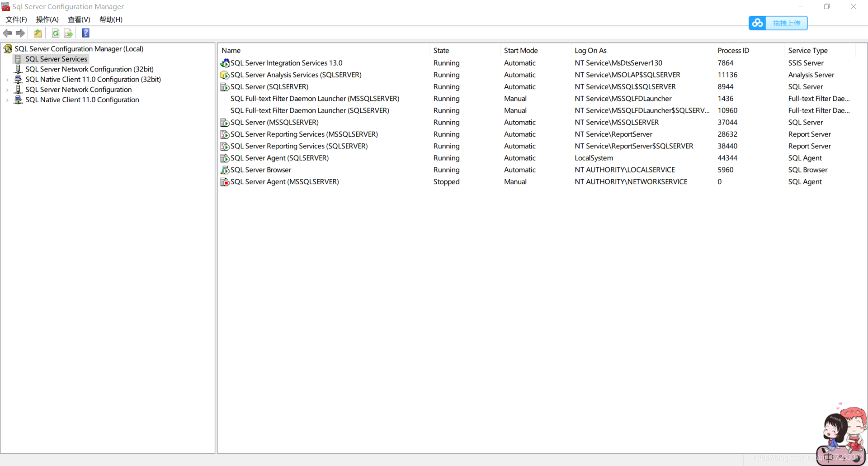
Task: Click the SQL Server (SQLSERVER) service icon
Action: coord(225,87)
